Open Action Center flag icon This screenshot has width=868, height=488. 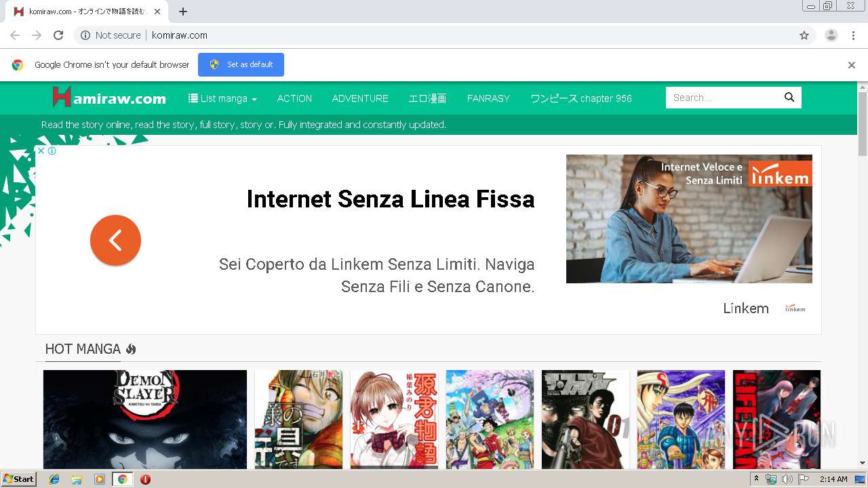[804, 479]
